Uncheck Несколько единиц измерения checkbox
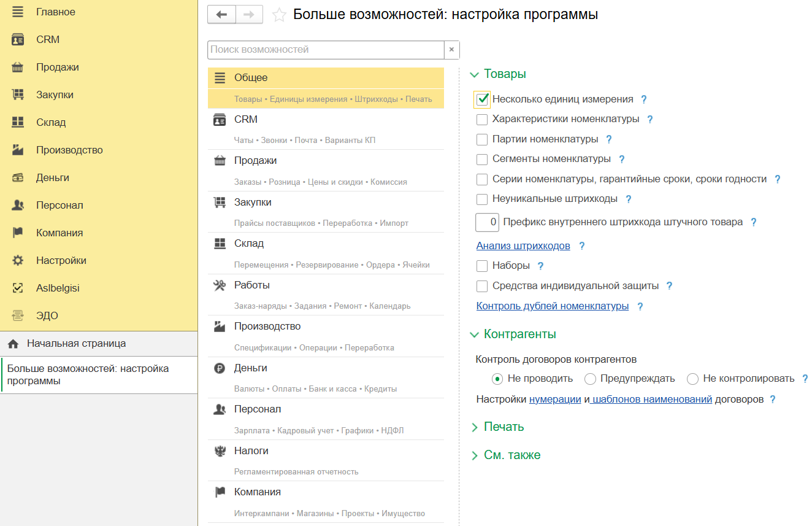Viewport: 812px width, 526px height. [482, 99]
